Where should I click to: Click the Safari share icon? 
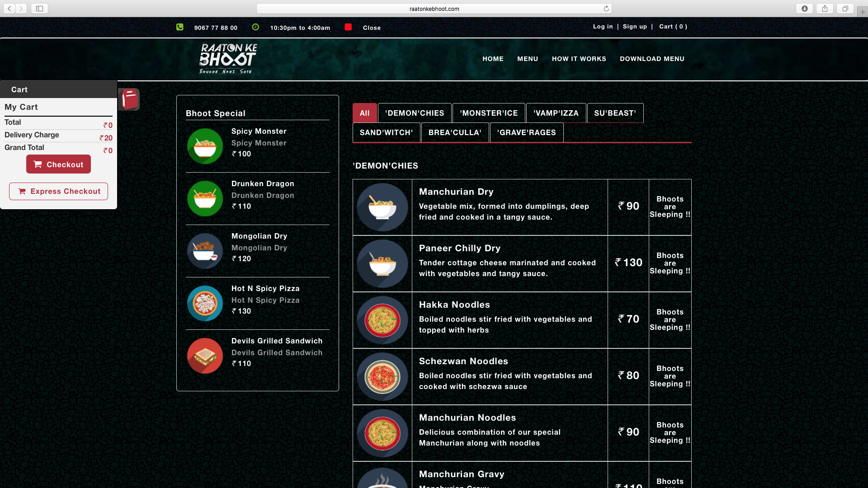[825, 8]
